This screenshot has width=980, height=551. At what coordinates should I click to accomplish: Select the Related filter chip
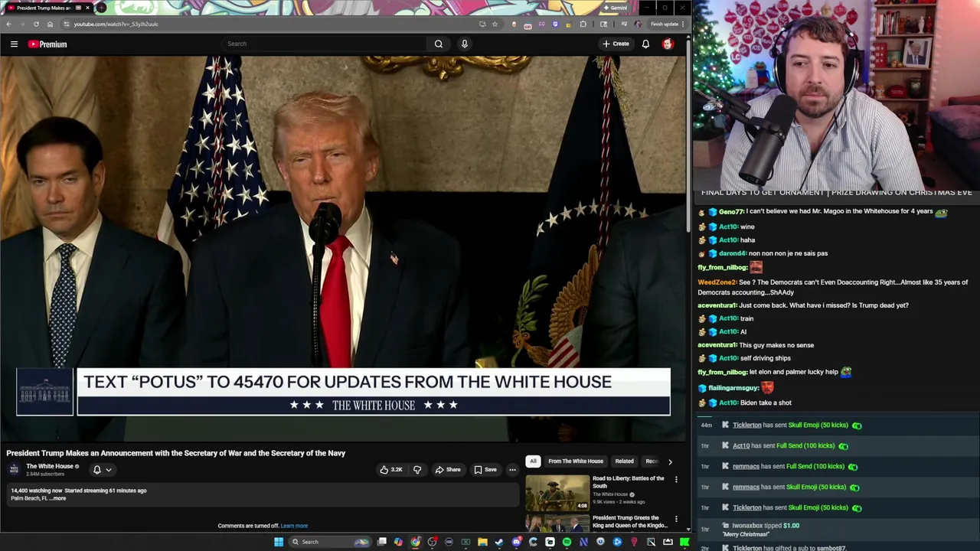(x=624, y=461)
